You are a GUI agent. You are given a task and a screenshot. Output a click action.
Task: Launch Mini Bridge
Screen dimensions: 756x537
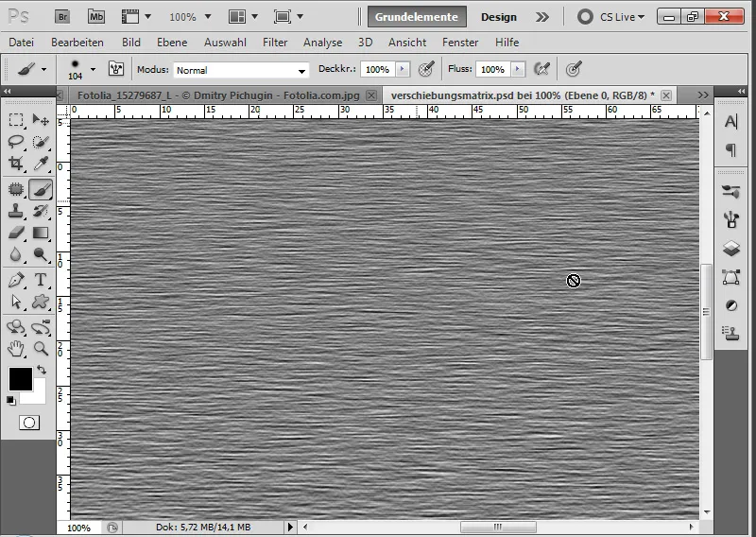pyautogui.click(x=96, y=17)
